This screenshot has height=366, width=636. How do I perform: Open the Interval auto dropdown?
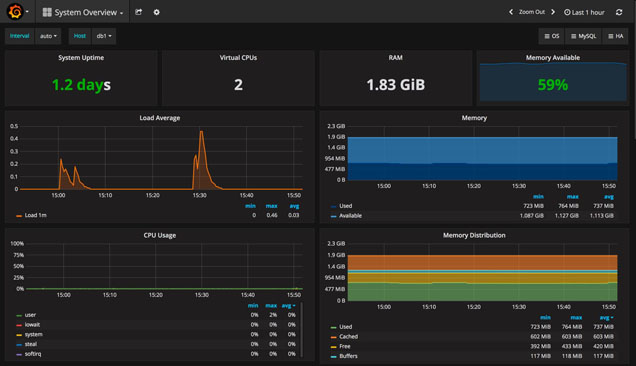click(x=48, y=36)
